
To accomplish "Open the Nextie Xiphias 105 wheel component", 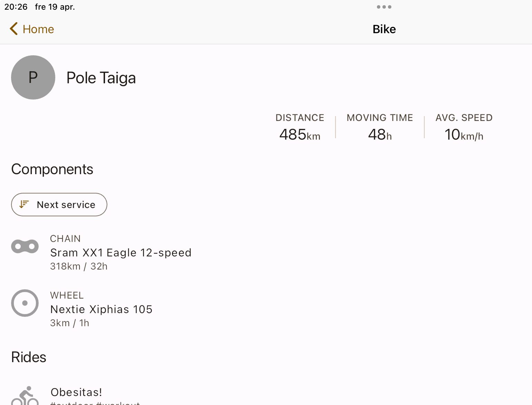I will 101,309.
